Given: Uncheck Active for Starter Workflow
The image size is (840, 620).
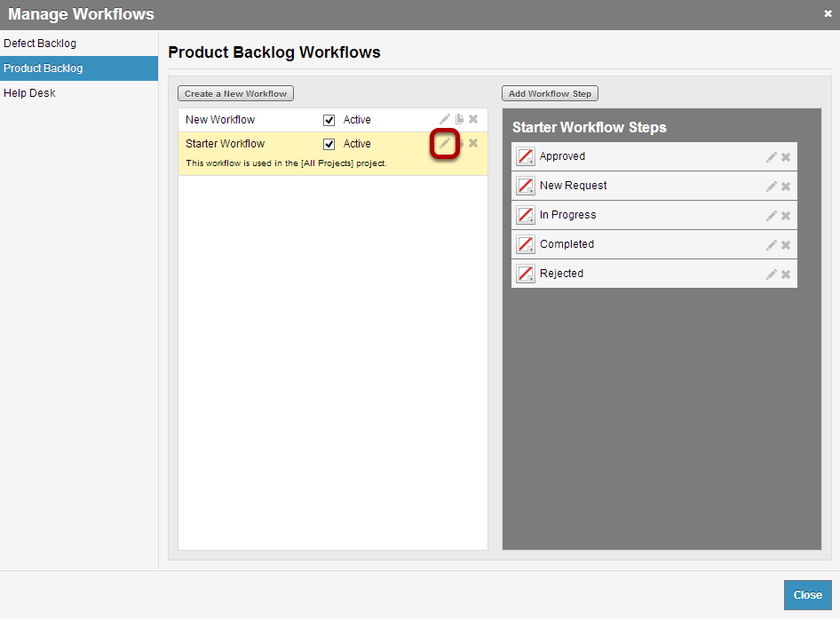Looking at the screenshot, I should point(329,144).
